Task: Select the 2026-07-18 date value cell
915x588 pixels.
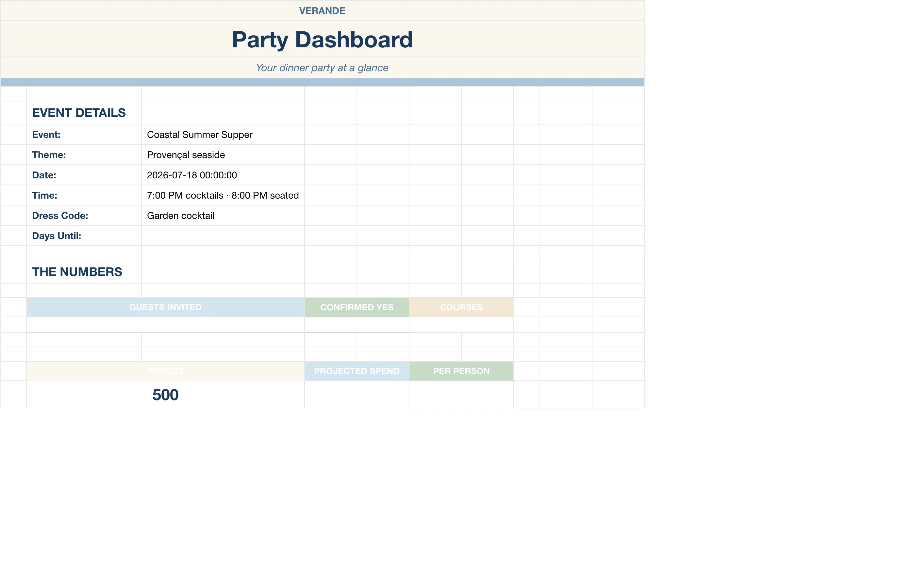Action: pyautogui.click(x=223, y=175)
